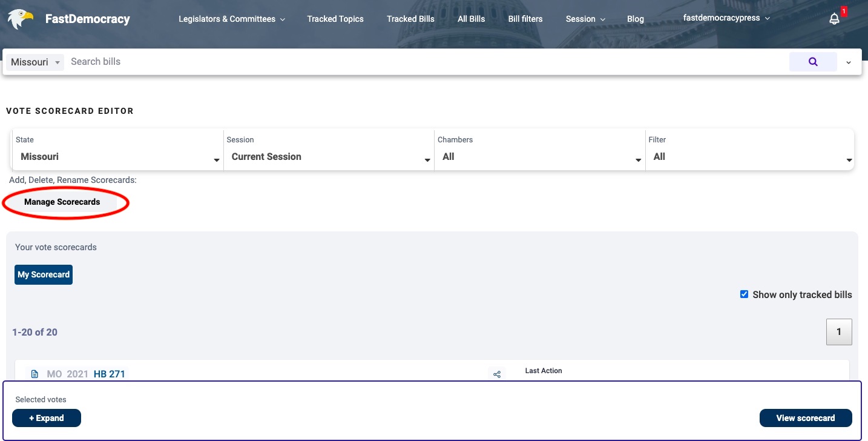Toggle Show only tracked bills checkbox
Screen dimensions: 868x441
tap(744, 294)
